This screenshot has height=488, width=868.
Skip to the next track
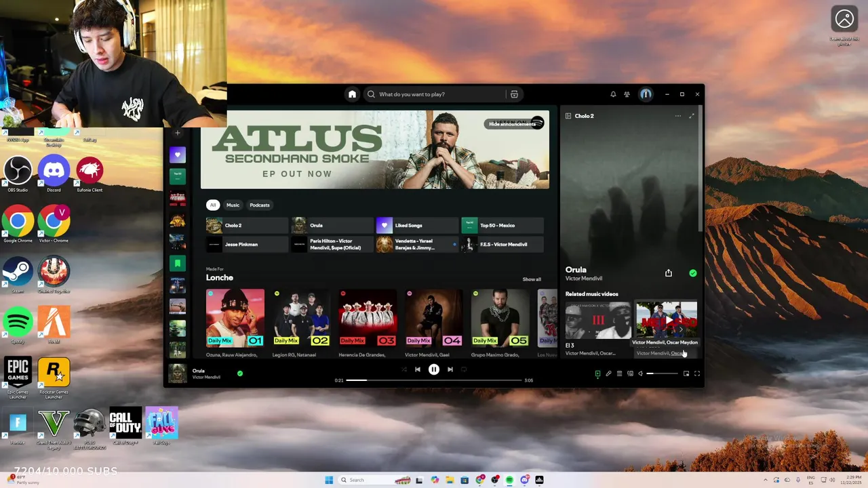pos(450,369)
